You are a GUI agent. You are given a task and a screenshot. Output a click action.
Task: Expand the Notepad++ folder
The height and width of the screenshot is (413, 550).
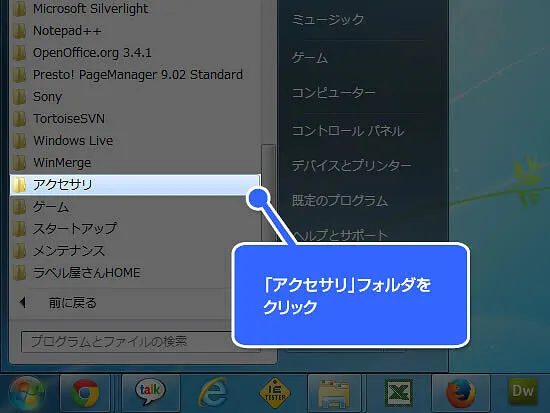pos(135,31)
